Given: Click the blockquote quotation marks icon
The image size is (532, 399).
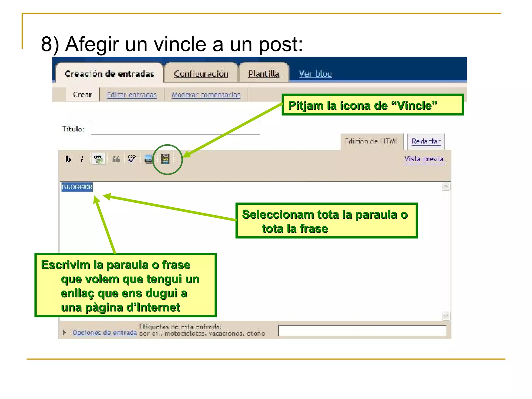Looking at the screenshot, I should (116, 159).
